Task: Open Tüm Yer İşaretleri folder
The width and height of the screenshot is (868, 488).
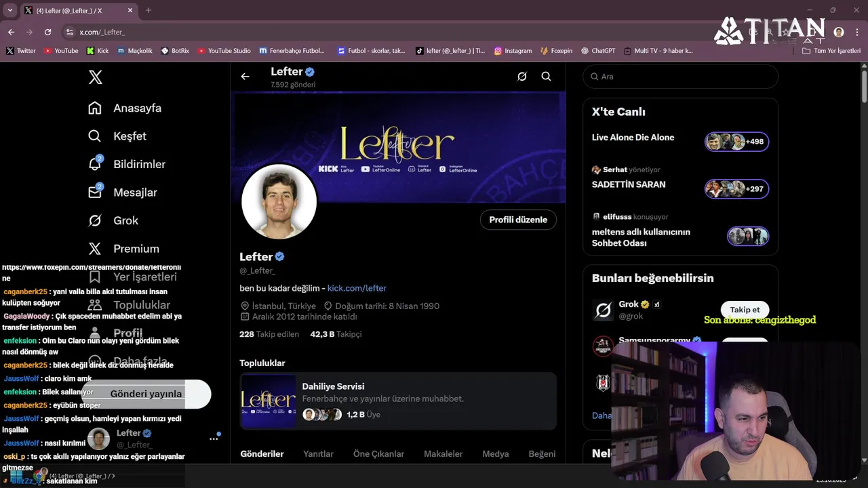Action: 831,51
